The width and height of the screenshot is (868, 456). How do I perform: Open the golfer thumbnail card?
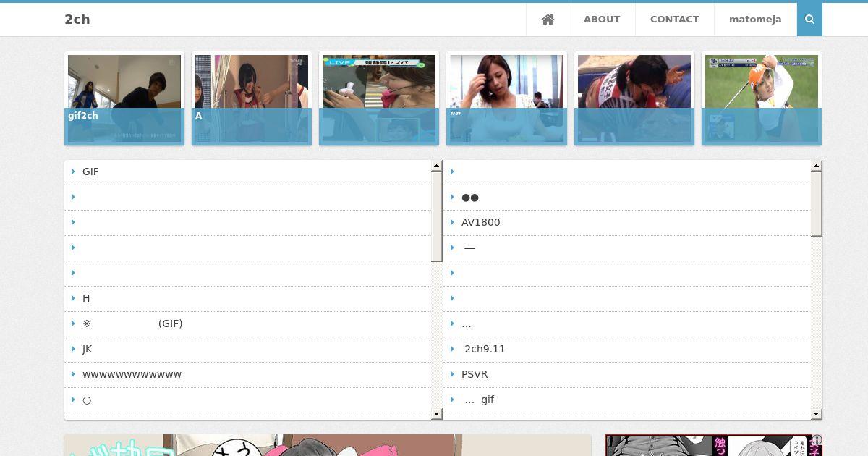pos(762,98)
